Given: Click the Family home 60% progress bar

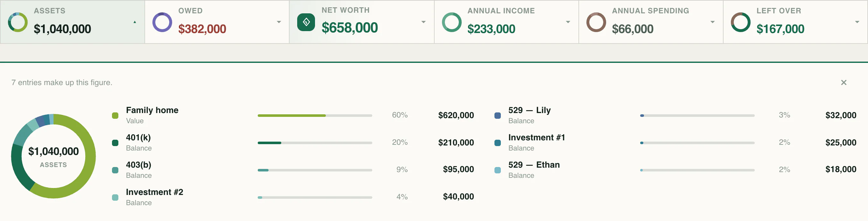Looking at the screenshot, I should click(315, 115).
